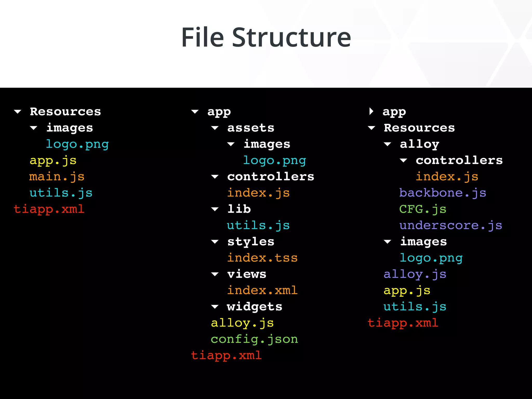Open index.js above backbone.js

point(447,177)
